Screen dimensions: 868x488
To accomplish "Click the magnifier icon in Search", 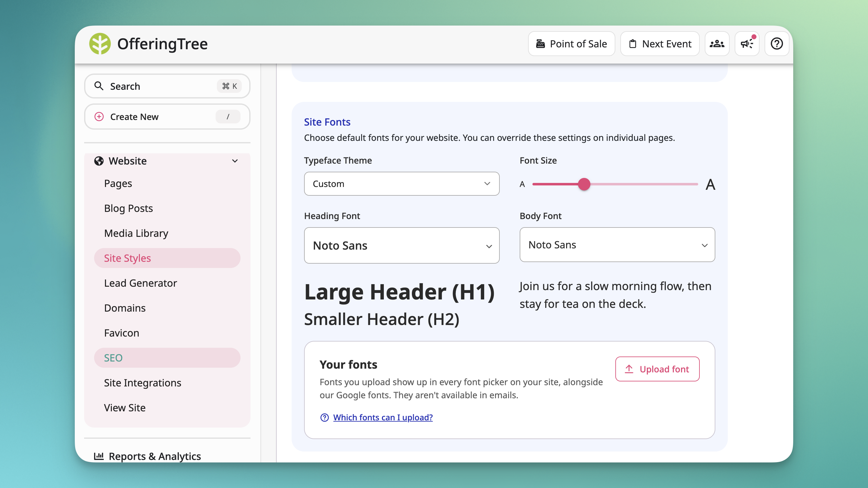I will click(99, 86).
